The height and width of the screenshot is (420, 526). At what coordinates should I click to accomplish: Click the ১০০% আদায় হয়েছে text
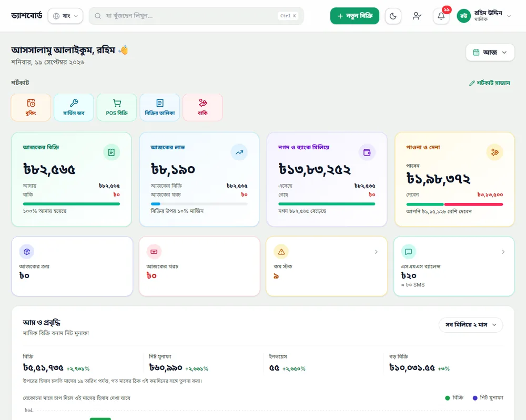point(45,211)
